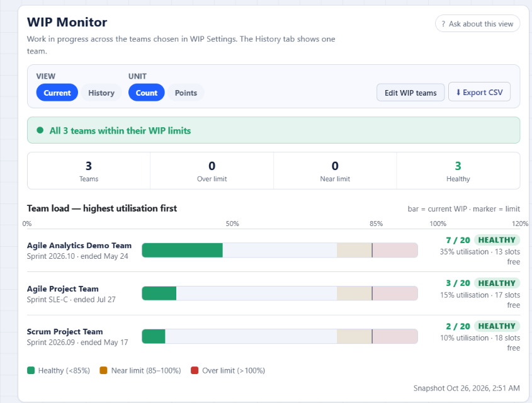Click the HEALTHY badge for Agile Project Team
Viewport: 532px width, 403px height.
click(x=497, y=283)
